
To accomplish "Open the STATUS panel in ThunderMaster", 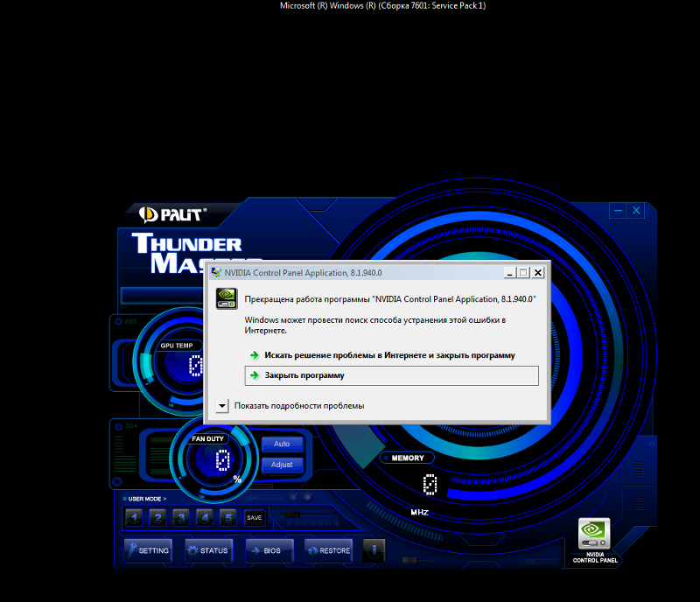I will click(208, 550).
